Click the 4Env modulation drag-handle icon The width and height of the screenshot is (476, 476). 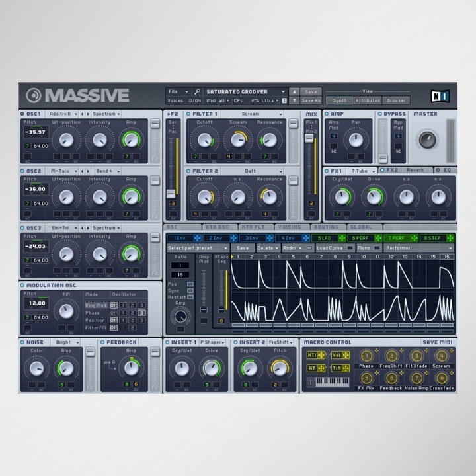[x=305, y=238]
